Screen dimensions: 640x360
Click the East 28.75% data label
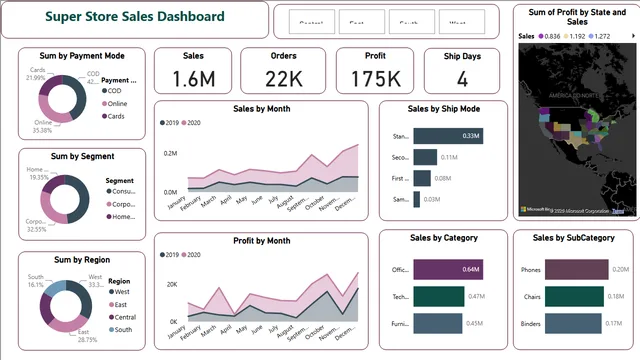coord(87,336)
